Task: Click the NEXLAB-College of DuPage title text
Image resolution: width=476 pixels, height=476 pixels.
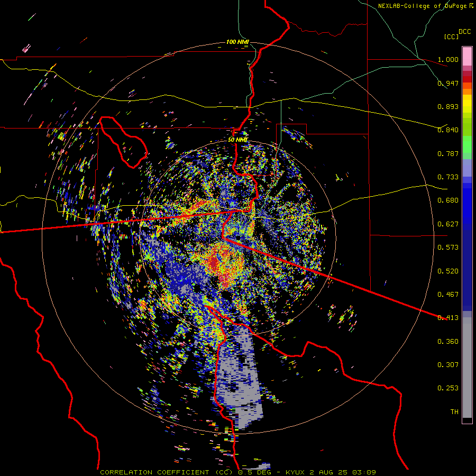Action: (423, 6)
